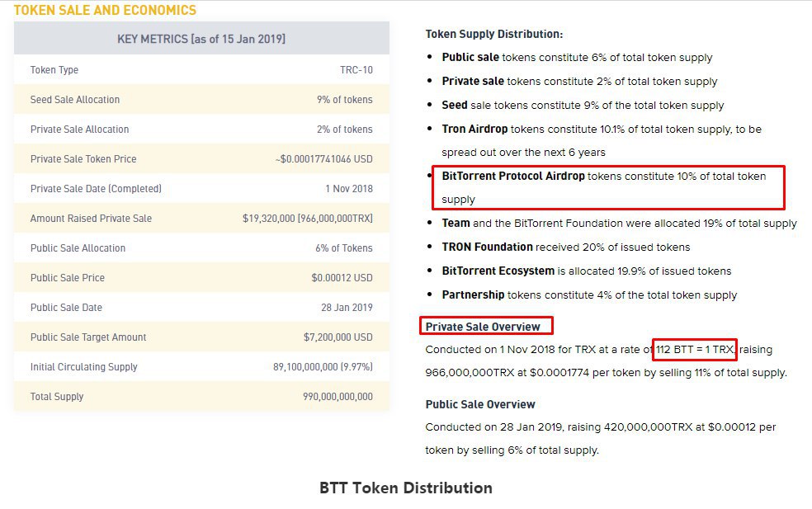Click the 'Initial Circulating Supply' label
The width and height of the screenshot is (812, 509).
[84, 366]
